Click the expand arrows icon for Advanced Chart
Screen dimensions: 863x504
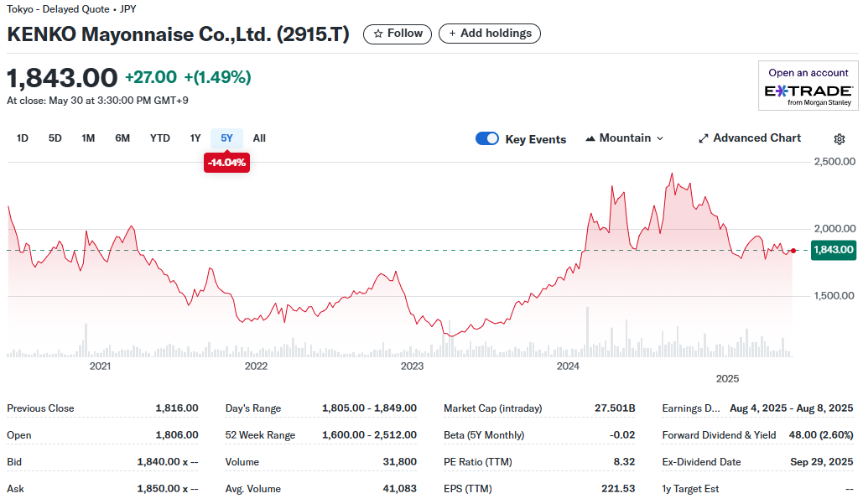(x=704, y=138)
